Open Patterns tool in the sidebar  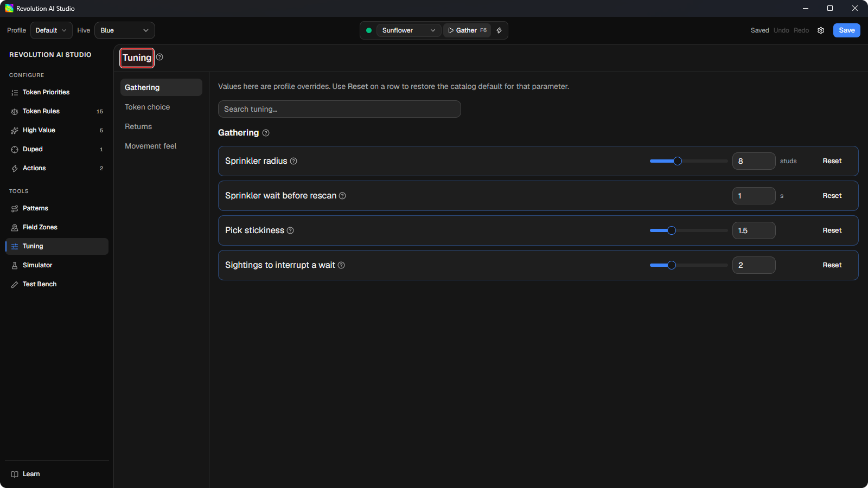(57, 208)
